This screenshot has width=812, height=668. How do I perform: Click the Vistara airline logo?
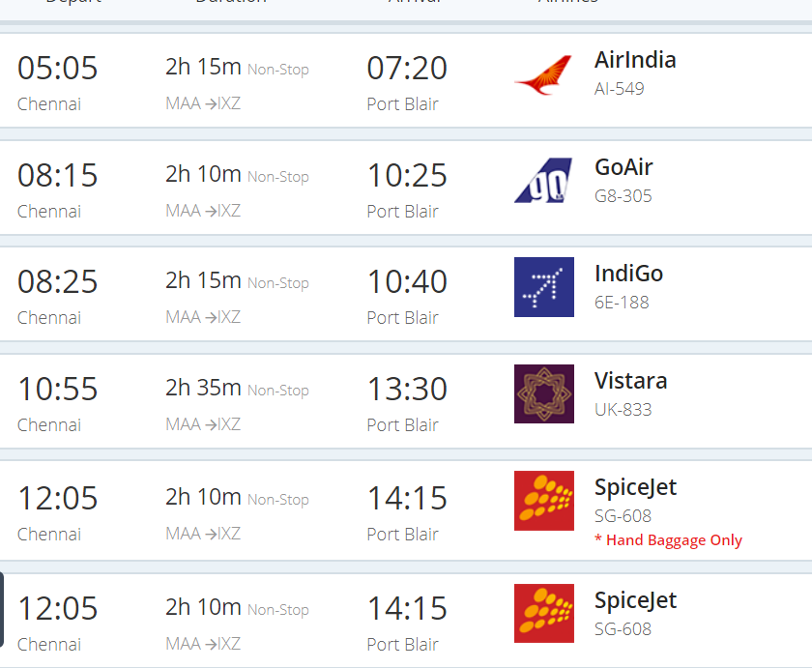pyautogui.click(x=543, y=394)
